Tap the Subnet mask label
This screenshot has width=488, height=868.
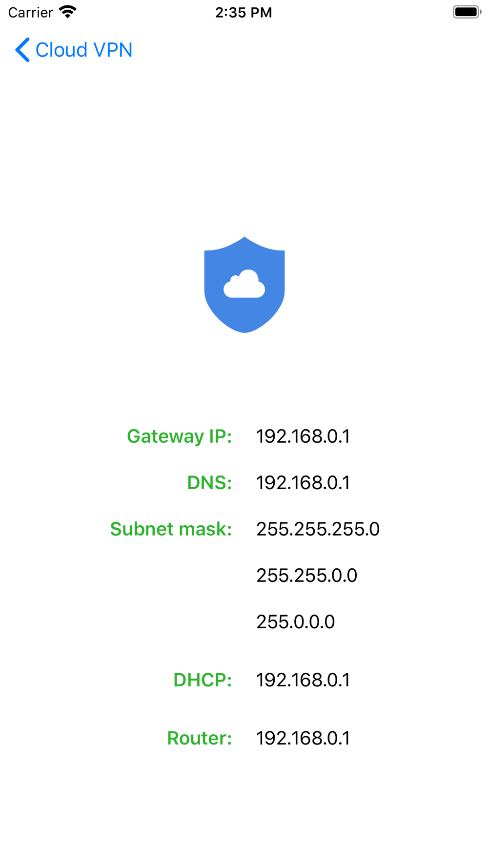point(171,529)
